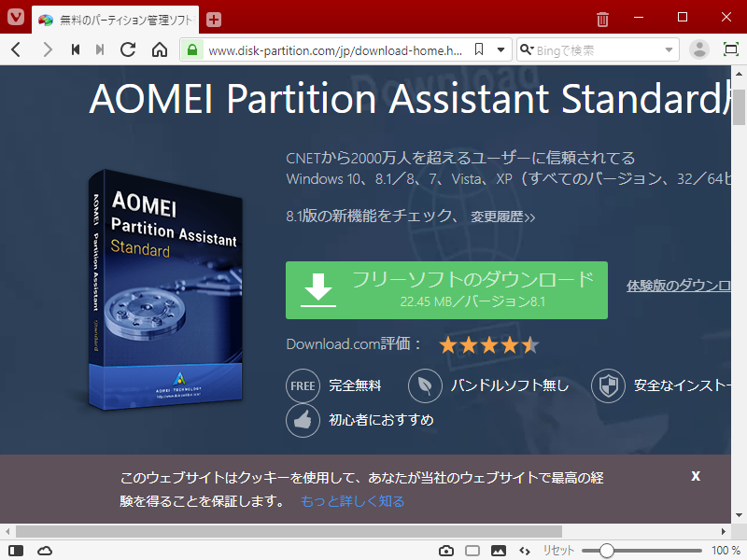
Task: Click the Bing search field
Action: click(x=598, y=50)
